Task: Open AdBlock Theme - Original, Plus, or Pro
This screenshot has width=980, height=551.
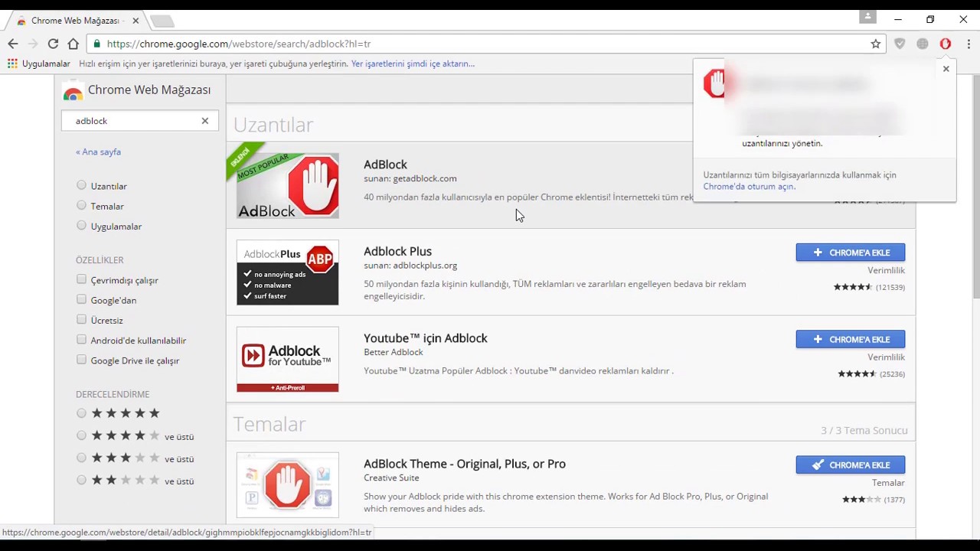Action: 465,464
